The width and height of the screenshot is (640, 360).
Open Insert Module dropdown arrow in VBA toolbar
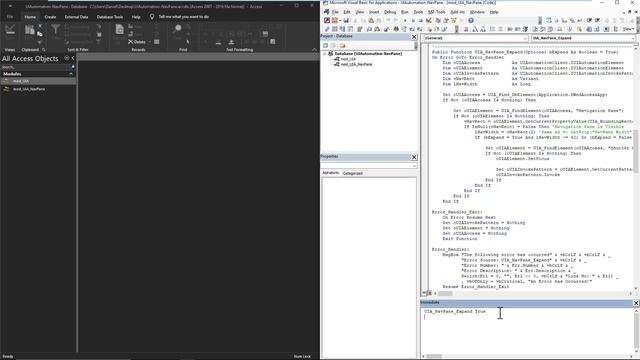pyautogui.click(x=340, y=20)
